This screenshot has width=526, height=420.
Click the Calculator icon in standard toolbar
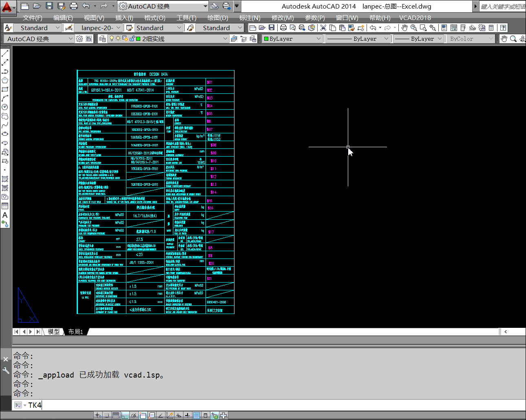491,28
